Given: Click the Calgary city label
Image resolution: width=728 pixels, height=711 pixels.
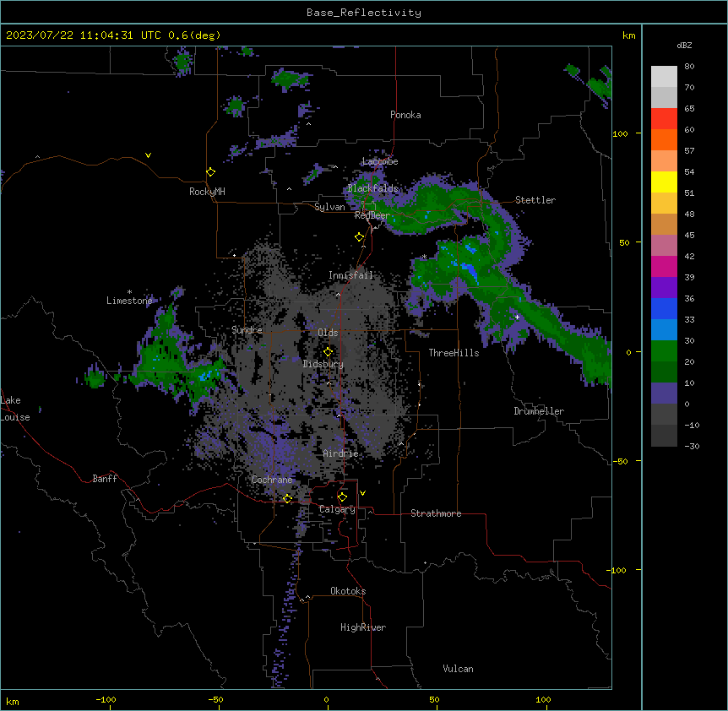Looking at the screenshot, I should [337, 509].
